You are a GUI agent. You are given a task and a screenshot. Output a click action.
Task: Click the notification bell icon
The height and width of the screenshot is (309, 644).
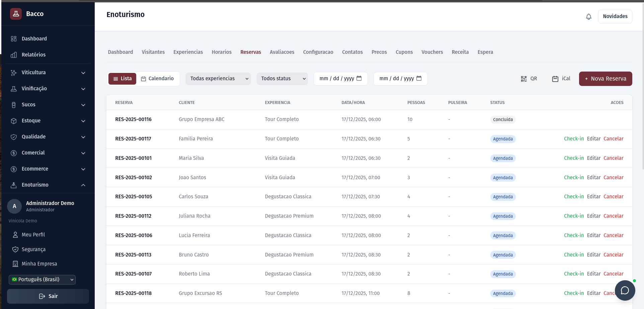[588, 16]
